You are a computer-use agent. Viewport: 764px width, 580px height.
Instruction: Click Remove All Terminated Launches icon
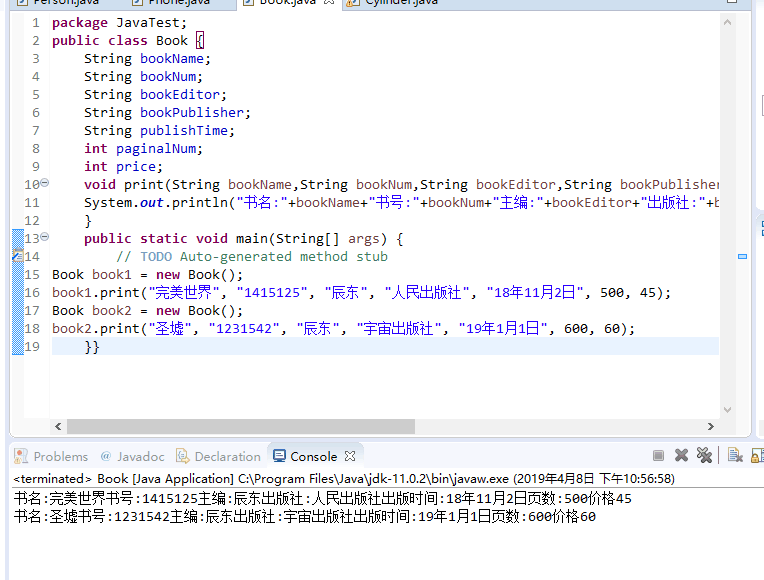coord(704,456)
